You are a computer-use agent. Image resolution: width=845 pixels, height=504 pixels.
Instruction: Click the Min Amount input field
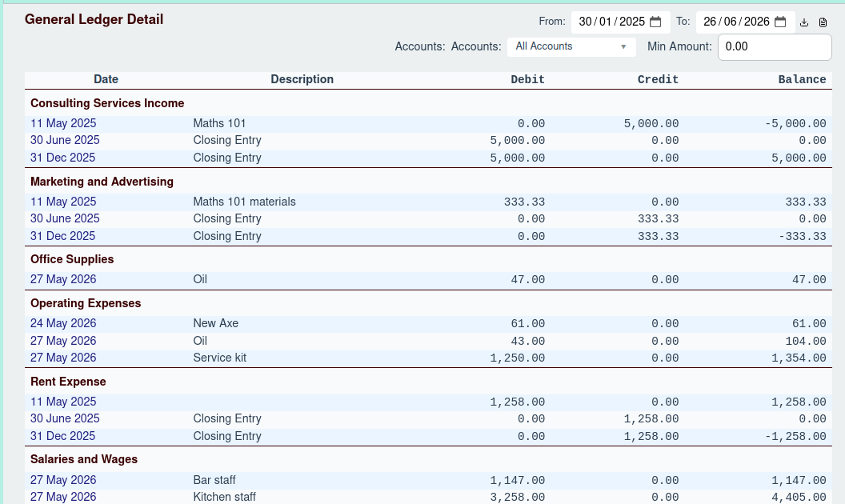pyautogui.click(x=775, y=47)
